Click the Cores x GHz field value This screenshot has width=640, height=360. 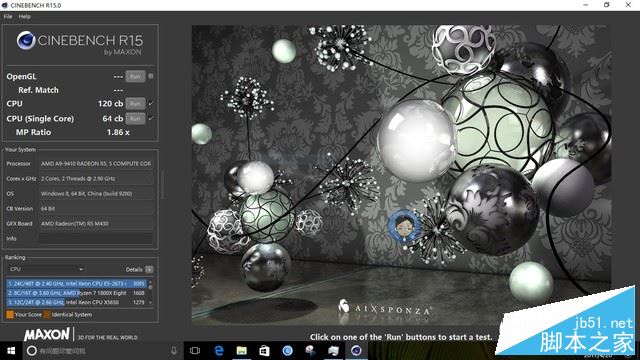[x=96, y=179]
